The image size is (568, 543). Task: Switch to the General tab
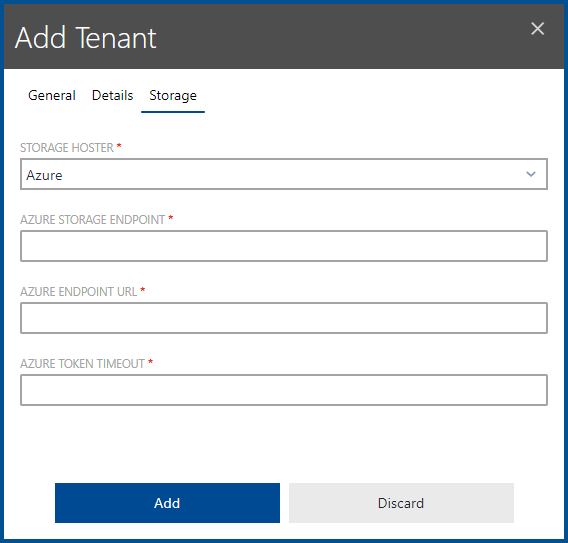(x=52, y=95)
